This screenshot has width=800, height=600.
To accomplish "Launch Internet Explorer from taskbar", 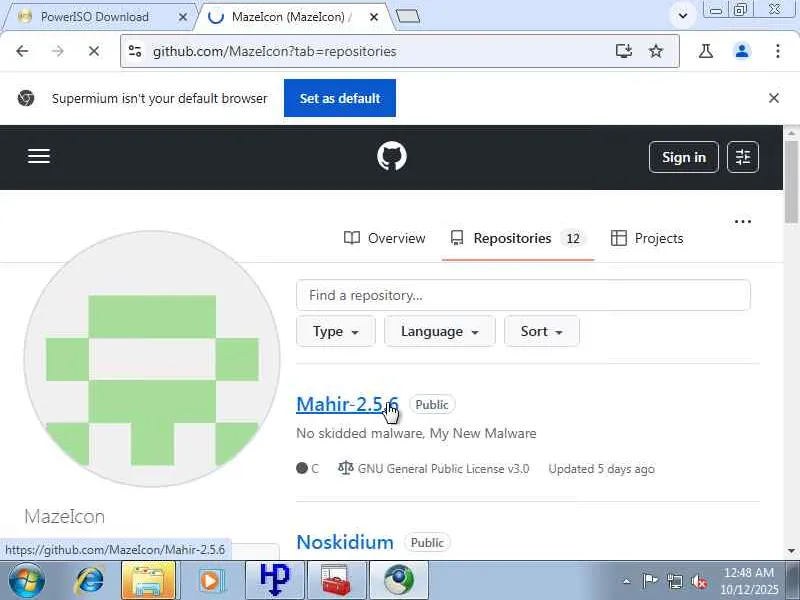I will (x=89, y=581).
